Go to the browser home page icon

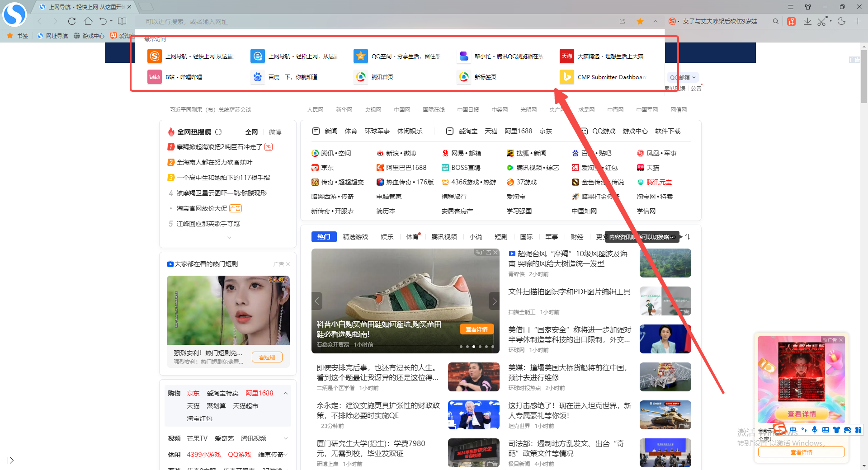click(88, 21)
